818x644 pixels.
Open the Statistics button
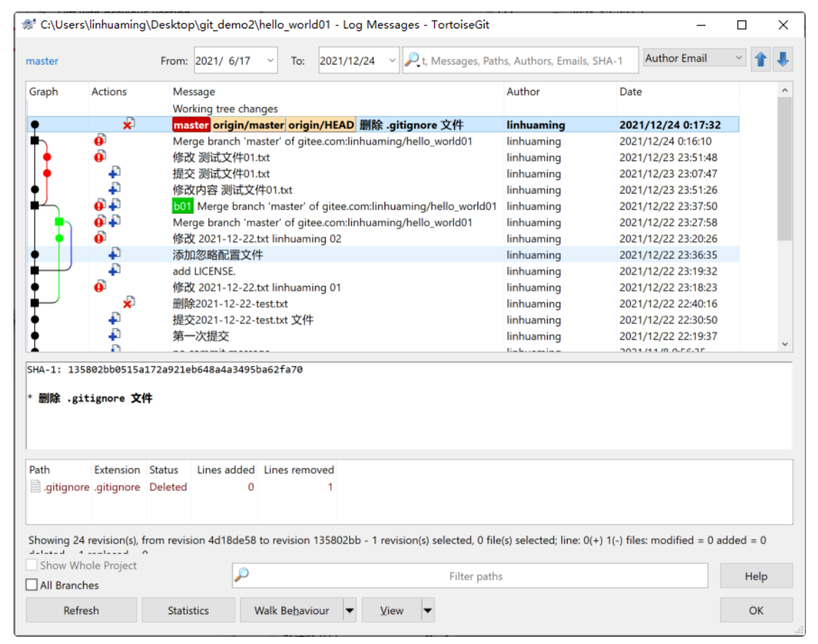pos(188,609)
